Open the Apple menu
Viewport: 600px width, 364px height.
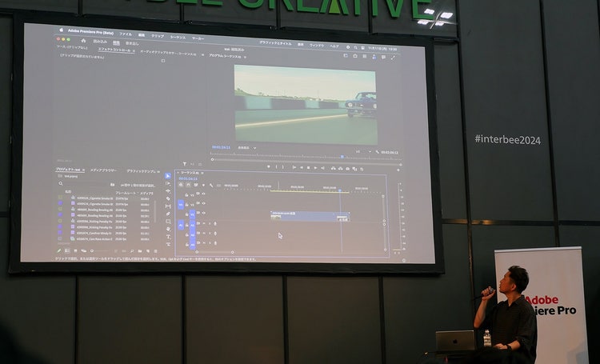(x=62, y=30)
